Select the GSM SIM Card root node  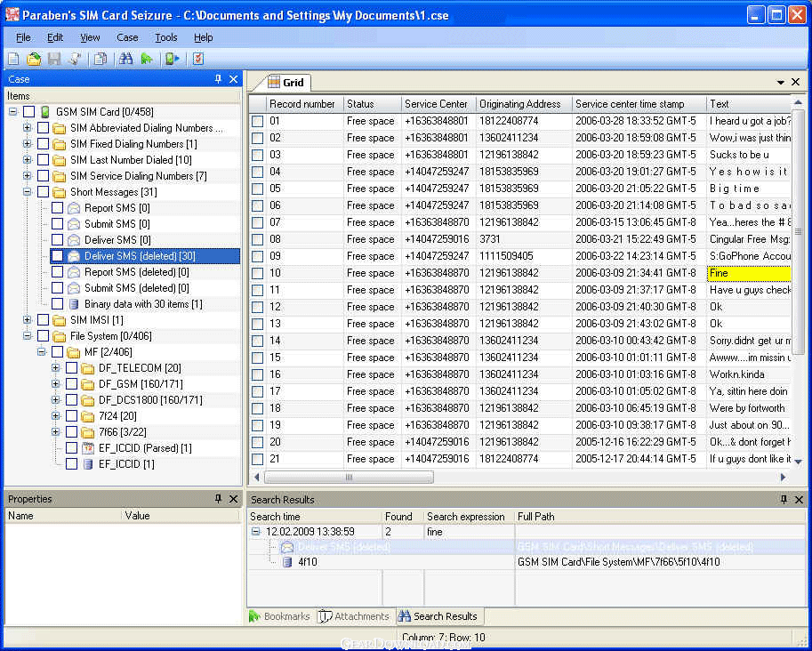(x=105, y=112)
